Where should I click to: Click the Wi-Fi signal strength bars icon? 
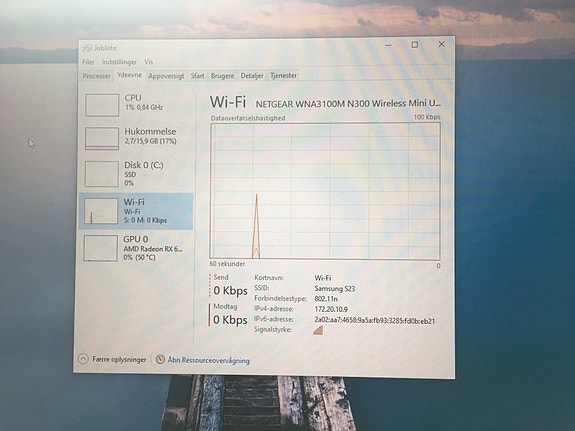[318, 330]
